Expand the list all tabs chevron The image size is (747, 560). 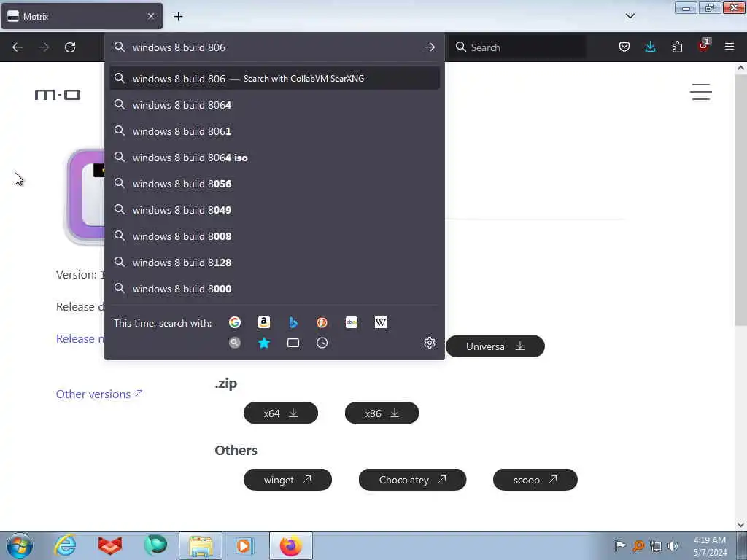click(x=630, y=16)
